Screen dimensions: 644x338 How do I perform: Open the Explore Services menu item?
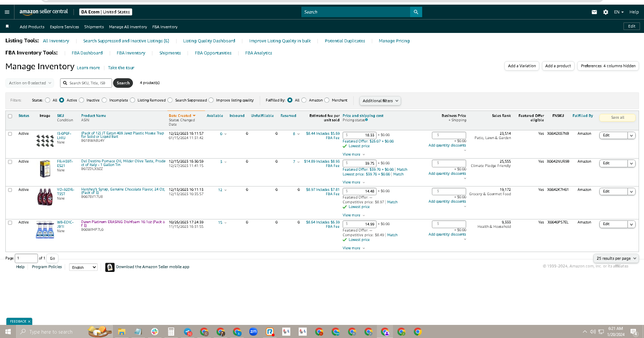tap(64, 27)
